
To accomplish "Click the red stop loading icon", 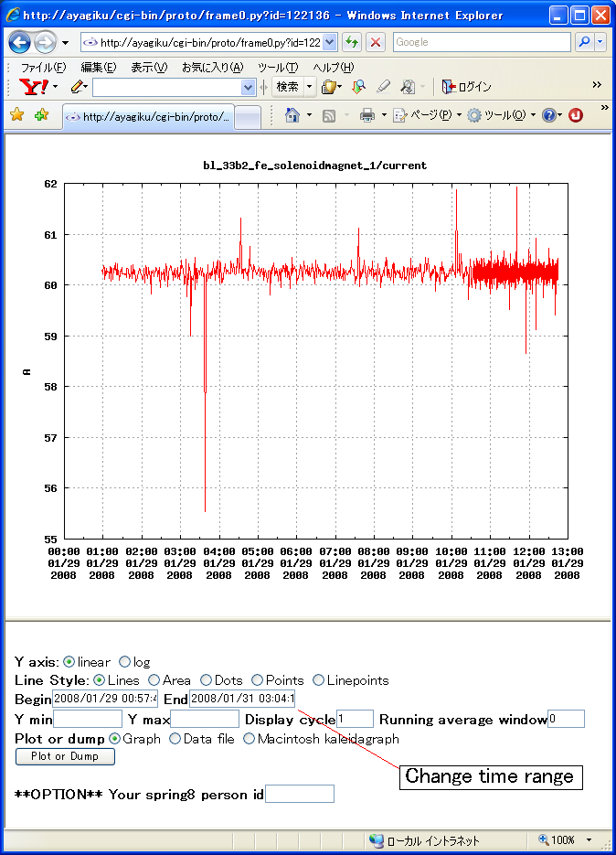I will (376, 43).
